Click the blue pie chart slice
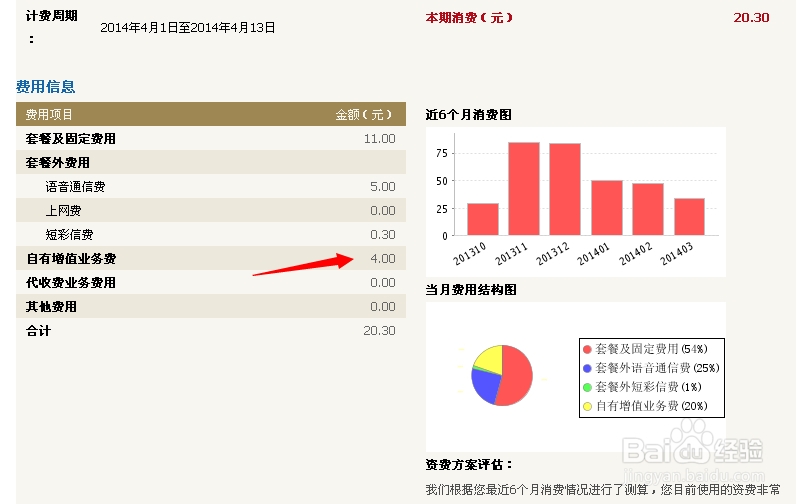811x504 pixels. click(x=485, y=386)
